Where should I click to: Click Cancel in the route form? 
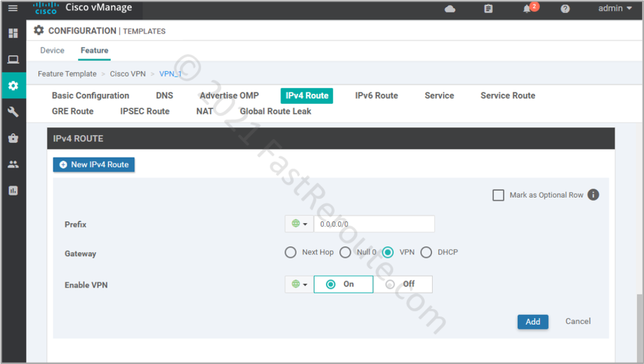coord(578,321)
